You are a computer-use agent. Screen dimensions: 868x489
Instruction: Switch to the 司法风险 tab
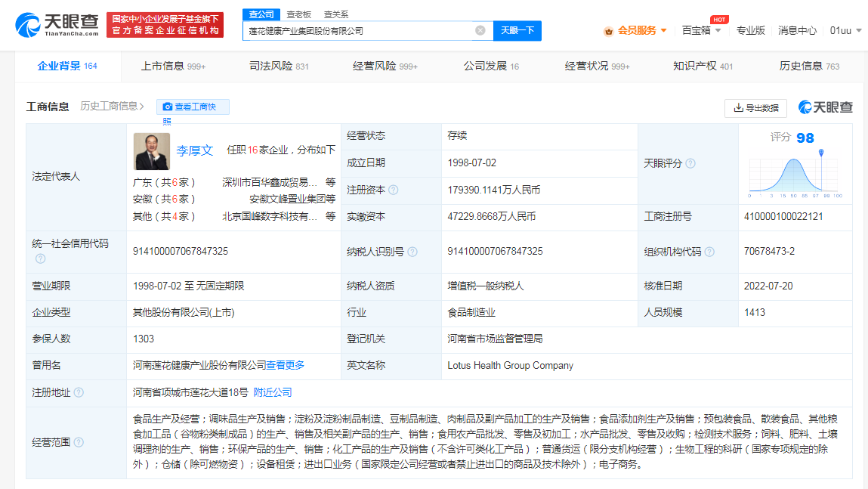(278, 67)
